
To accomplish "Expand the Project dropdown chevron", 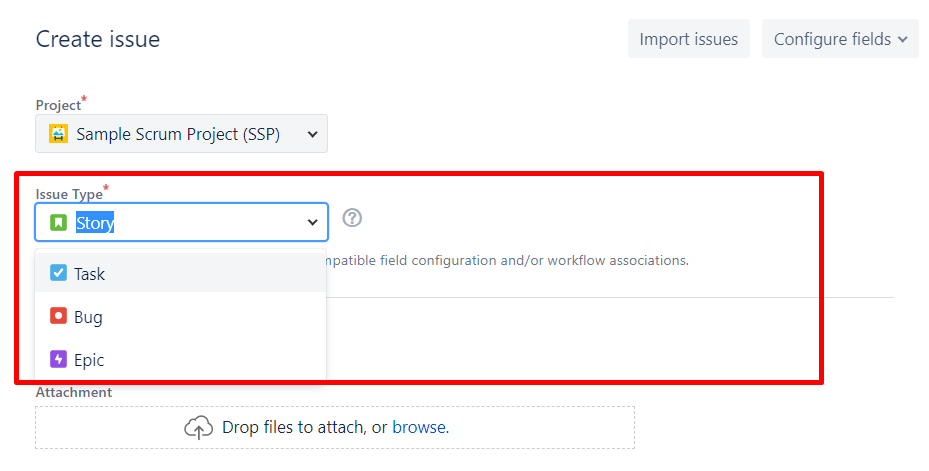I will 312,134.
